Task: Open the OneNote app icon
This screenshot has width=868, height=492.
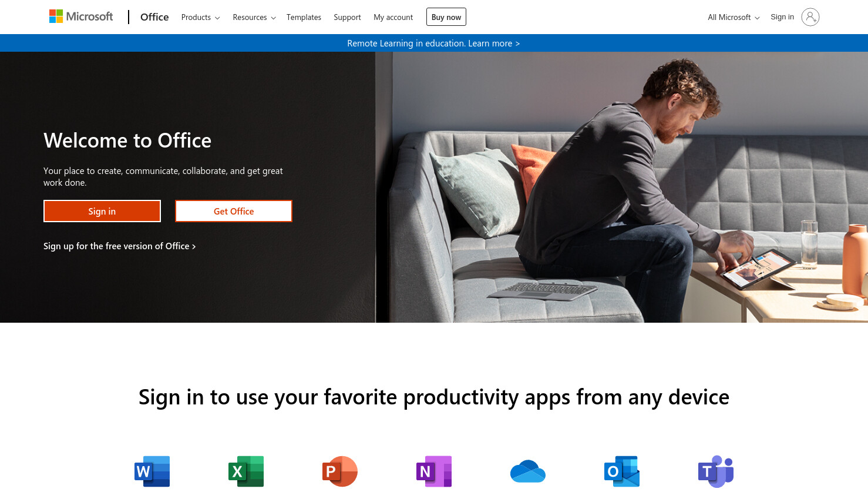Action: click(x=434, y=471)
